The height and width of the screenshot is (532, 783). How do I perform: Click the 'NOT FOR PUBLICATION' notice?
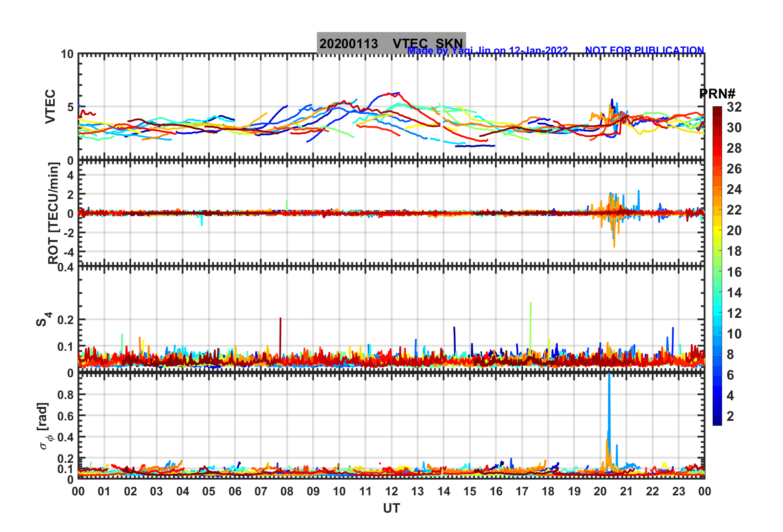[645, 51]
